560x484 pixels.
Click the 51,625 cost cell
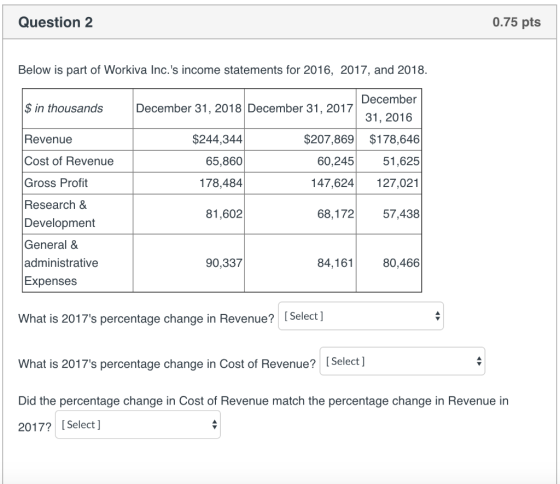tap(389, 161)
